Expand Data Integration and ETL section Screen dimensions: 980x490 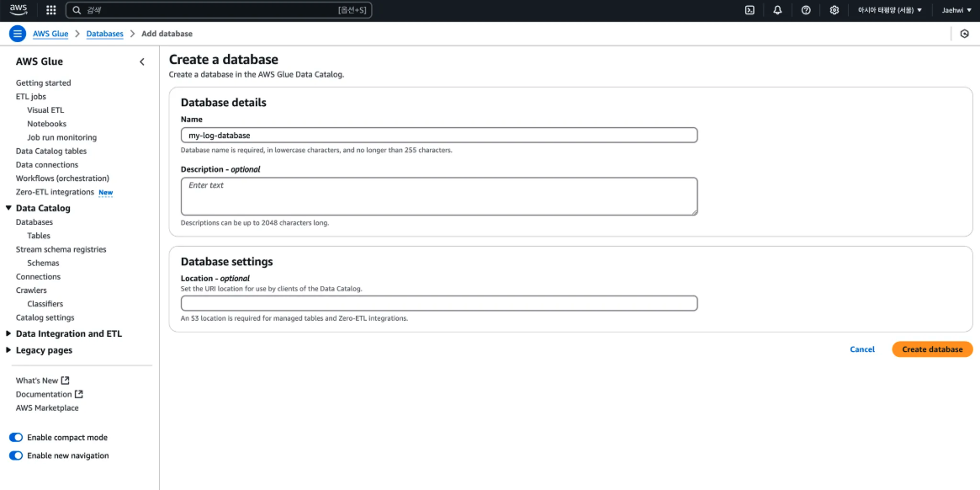click(8, 333)
